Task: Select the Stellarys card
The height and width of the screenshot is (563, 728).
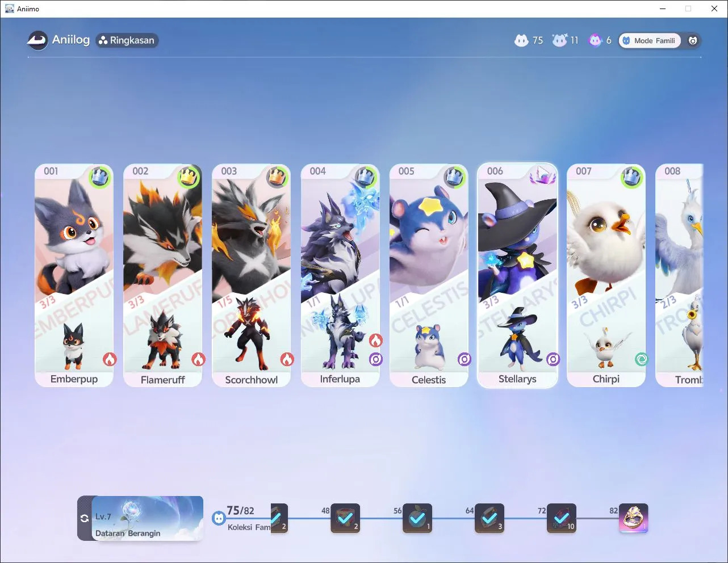Action: point(517,276)
